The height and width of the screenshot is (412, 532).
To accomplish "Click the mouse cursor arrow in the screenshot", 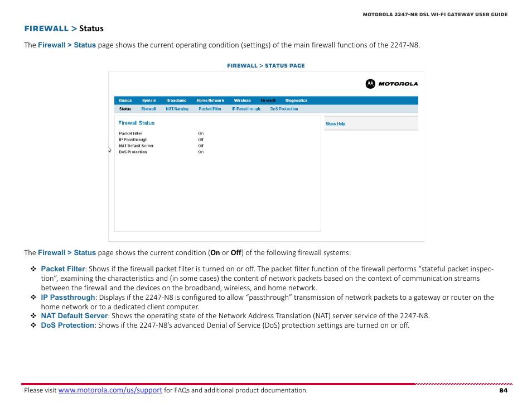I will click(109, 150).
